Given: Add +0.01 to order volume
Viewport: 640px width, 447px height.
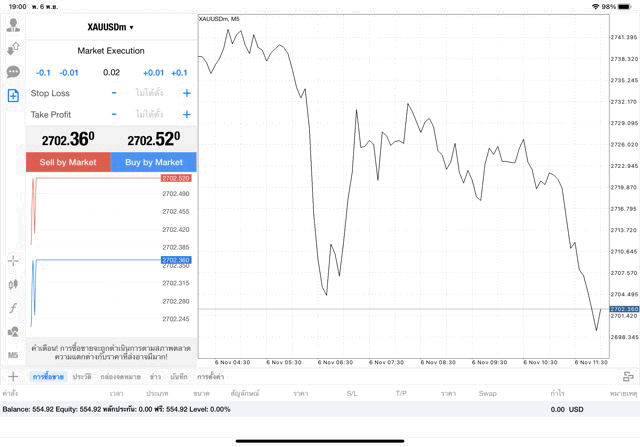Looking at the screenshot, I should tap(153, 72).
